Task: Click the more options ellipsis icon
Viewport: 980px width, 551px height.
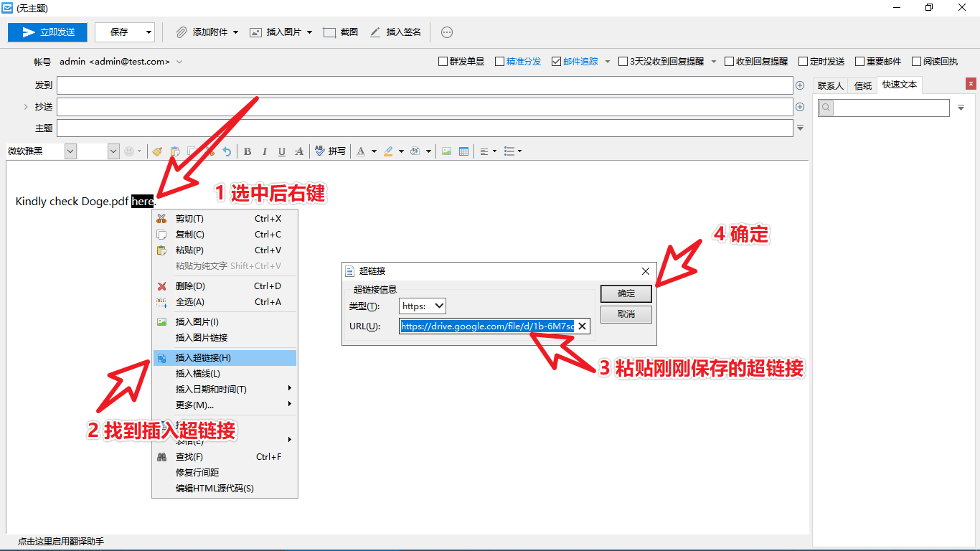Action: pyautogui.click(x=447, y=32)
